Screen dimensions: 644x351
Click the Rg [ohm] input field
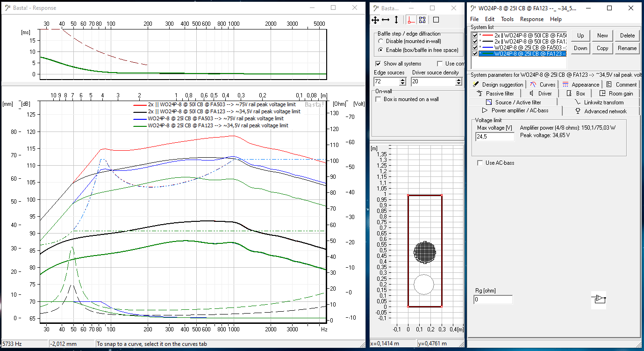tap(493, 300)
